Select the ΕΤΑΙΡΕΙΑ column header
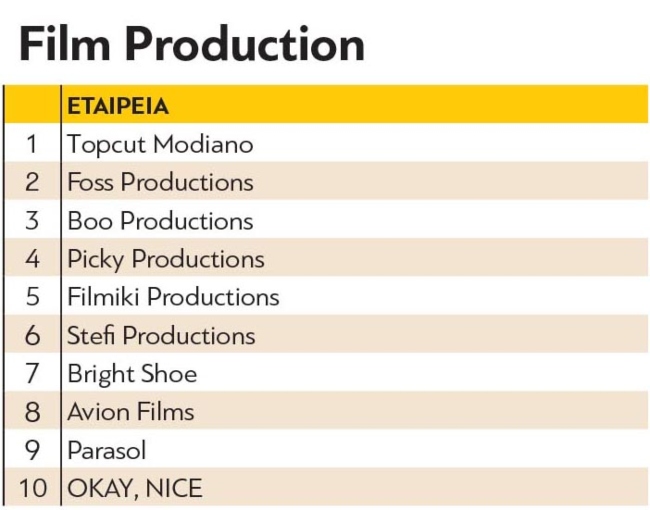Viewport: 650px width, 510px height. (117, 106)
